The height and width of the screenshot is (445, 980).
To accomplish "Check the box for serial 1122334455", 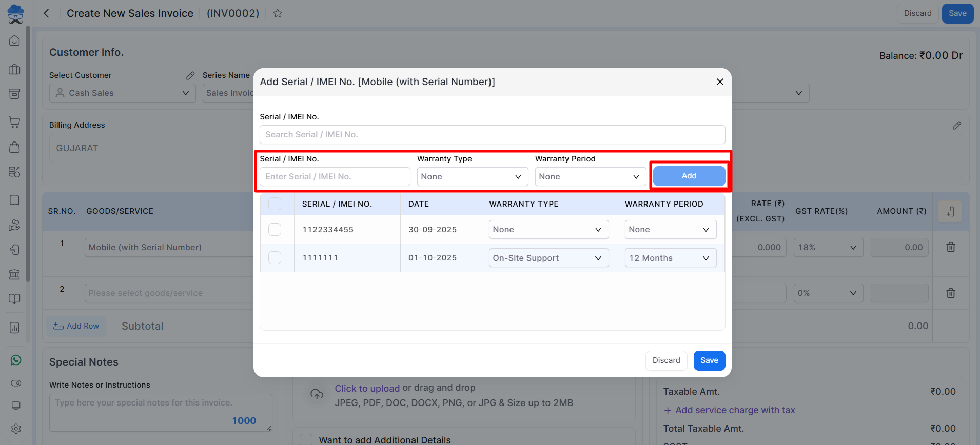I will pyautogui.click(x=275, y=230).
